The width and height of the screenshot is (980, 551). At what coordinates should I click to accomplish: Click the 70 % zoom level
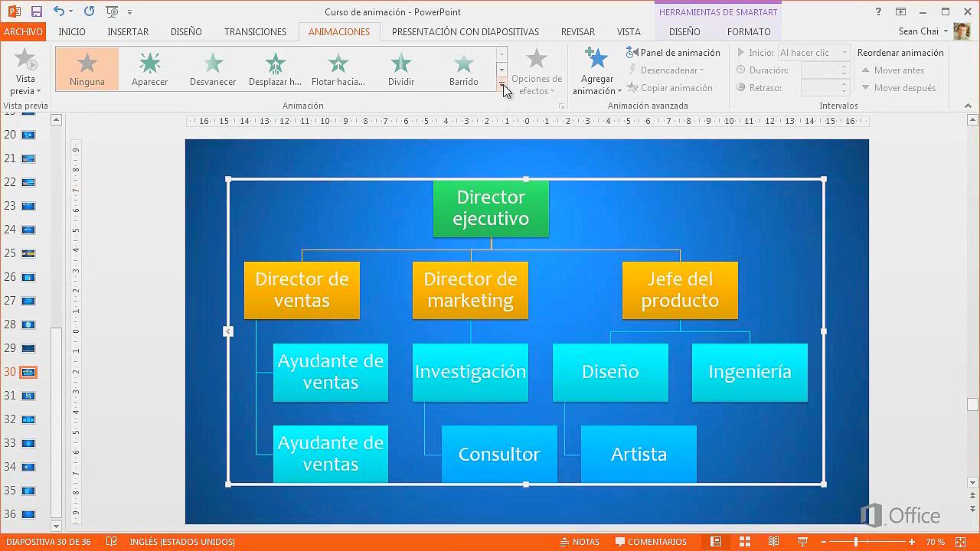[x=935, y=542]
